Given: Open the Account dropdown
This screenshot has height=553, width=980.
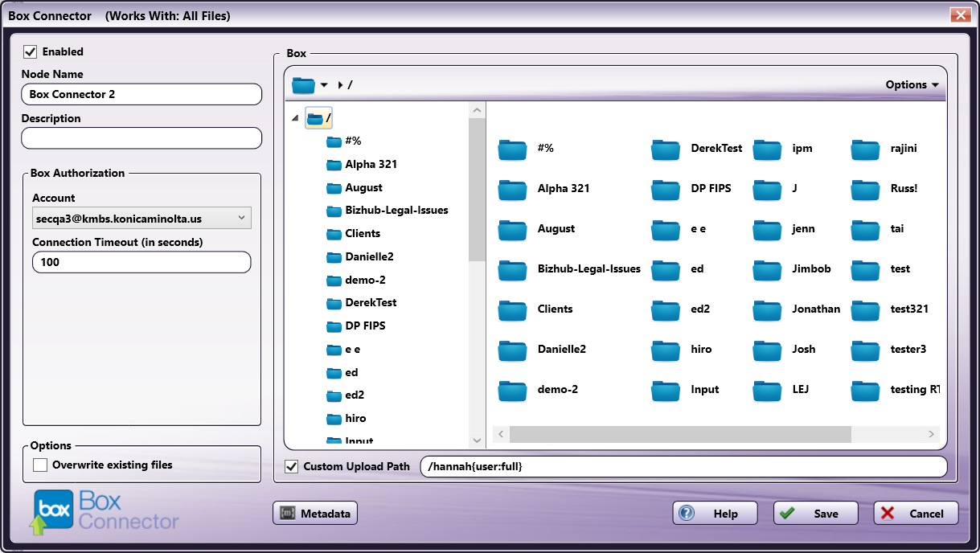Looking at the screenshot, I should pyautogui.click(x=141, y=218).
